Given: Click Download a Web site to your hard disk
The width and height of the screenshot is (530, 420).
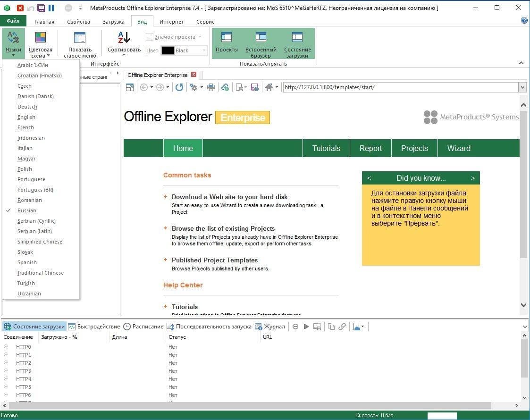Looking at the screenshot, I should point(229,197).
